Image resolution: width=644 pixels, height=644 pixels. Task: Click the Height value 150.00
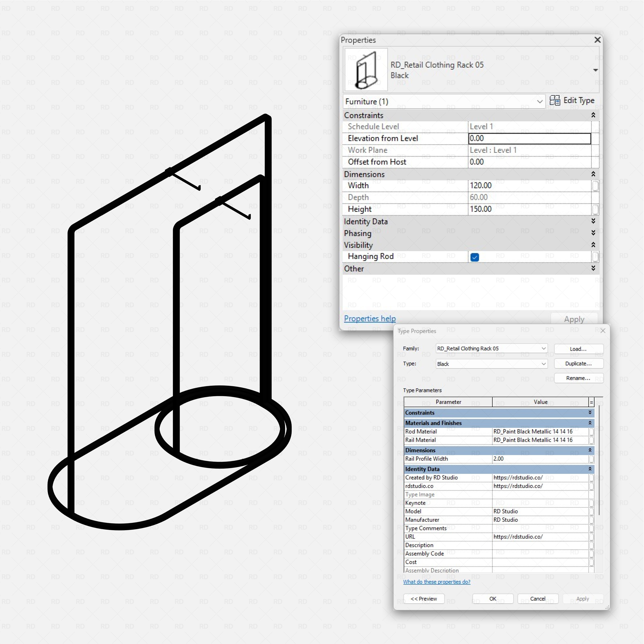coord(530,209)
